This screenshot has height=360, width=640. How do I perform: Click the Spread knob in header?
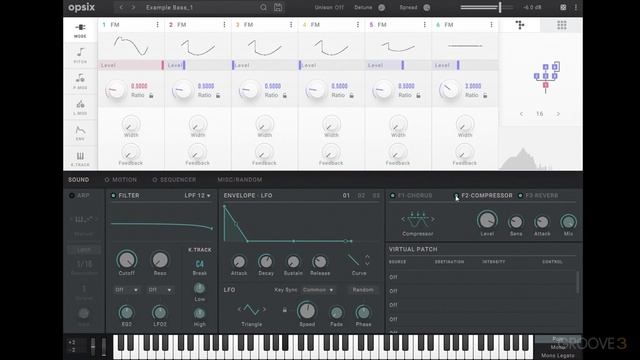click(427, 7)
